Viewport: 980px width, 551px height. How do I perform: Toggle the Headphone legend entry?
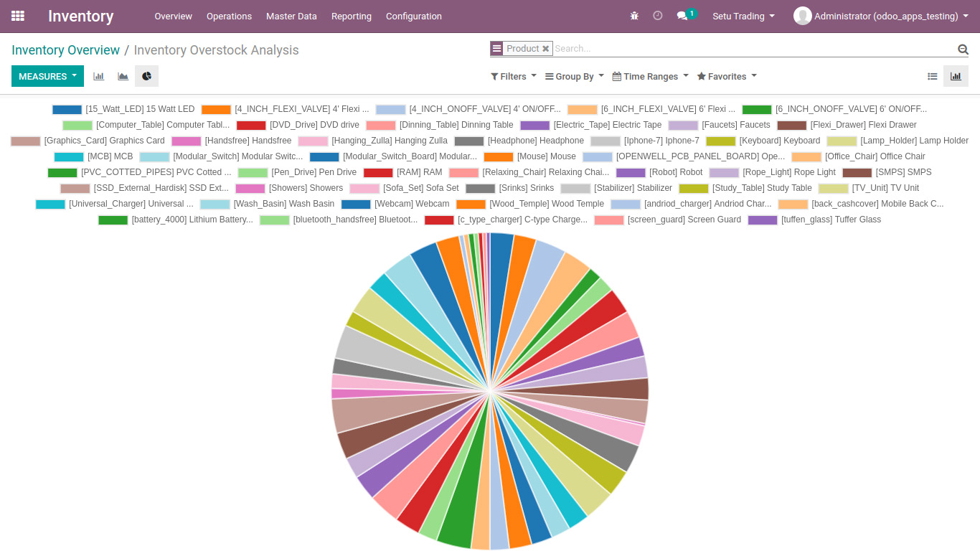(x=519, y=141)
